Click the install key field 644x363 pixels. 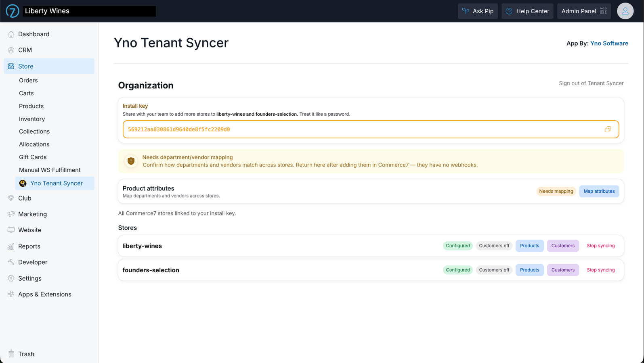tap(371, 129)
